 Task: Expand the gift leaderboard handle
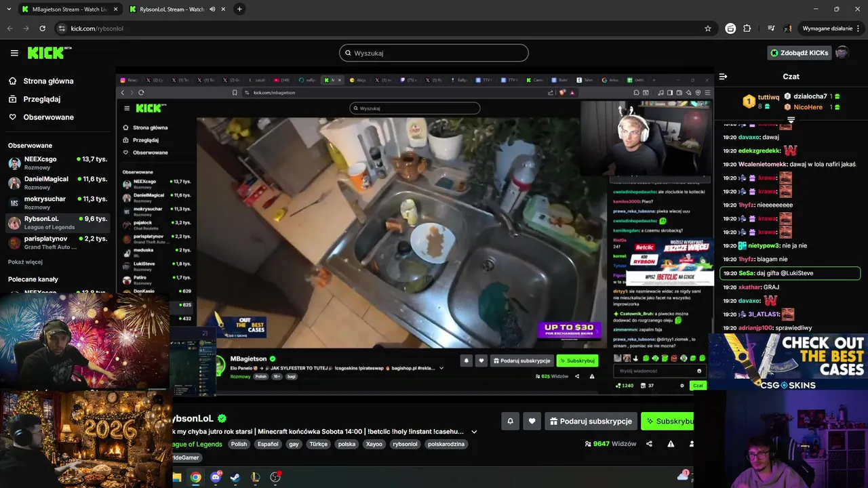coord(791,119)
